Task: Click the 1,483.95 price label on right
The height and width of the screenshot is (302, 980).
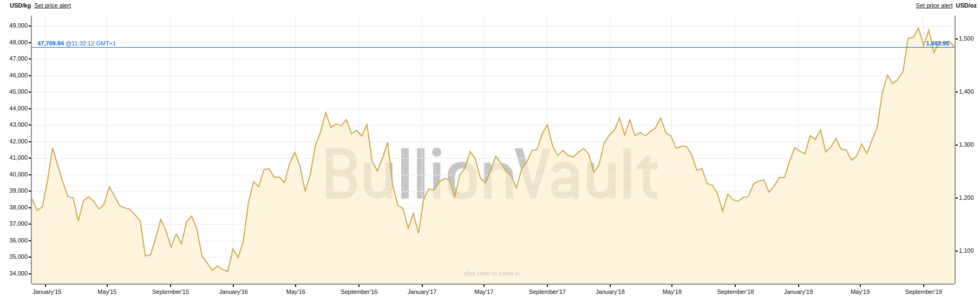Action: tap(937, 43)
